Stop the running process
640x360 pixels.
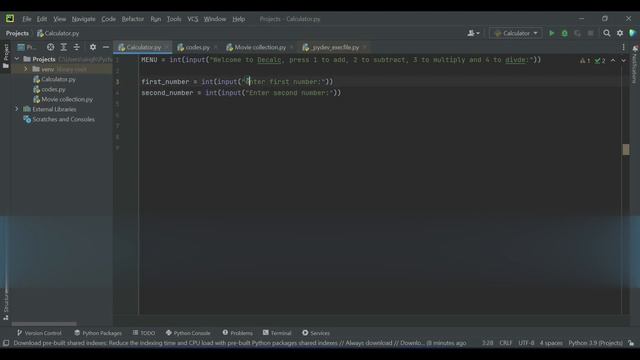coord(591,33)
